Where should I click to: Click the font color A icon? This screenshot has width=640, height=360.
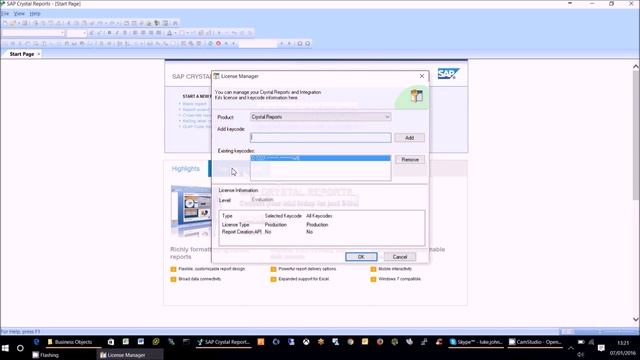point(169,33)
